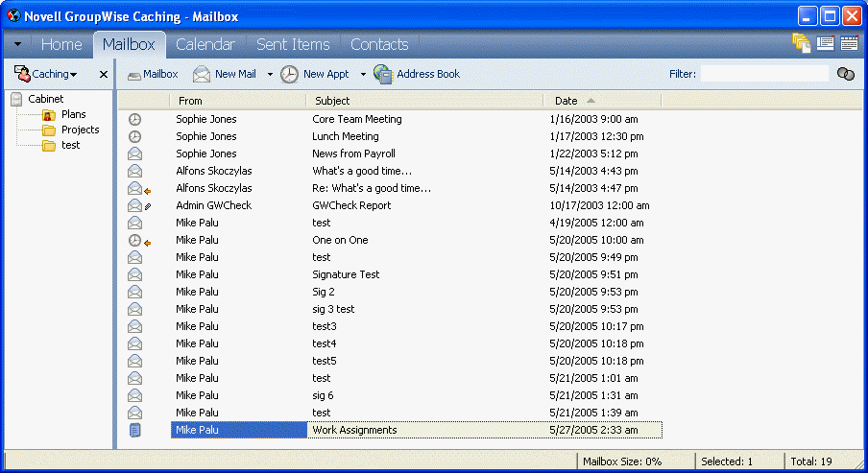868x473 pixels.
Task: Switch to the Sent Items tab
Action: [293, 44]
